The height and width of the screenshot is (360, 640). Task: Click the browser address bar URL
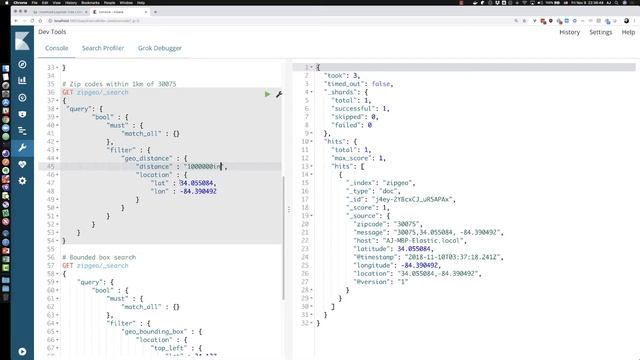pos(97,20)
